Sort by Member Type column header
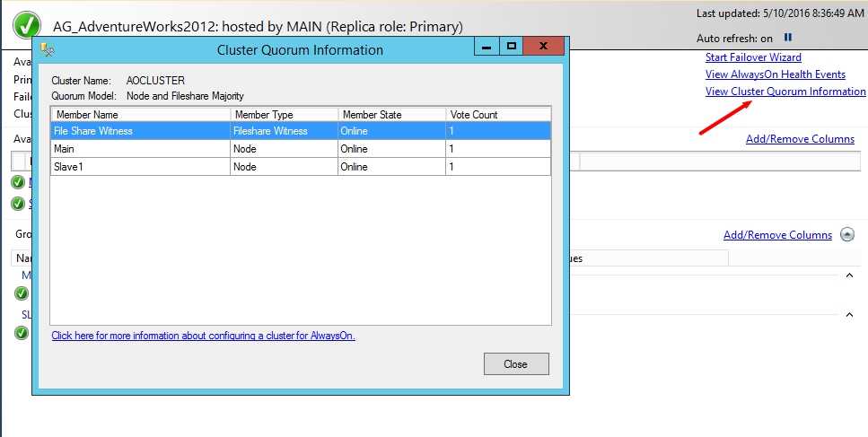The height and width of the screenshot is (437, 868). [x=284, y=115]
